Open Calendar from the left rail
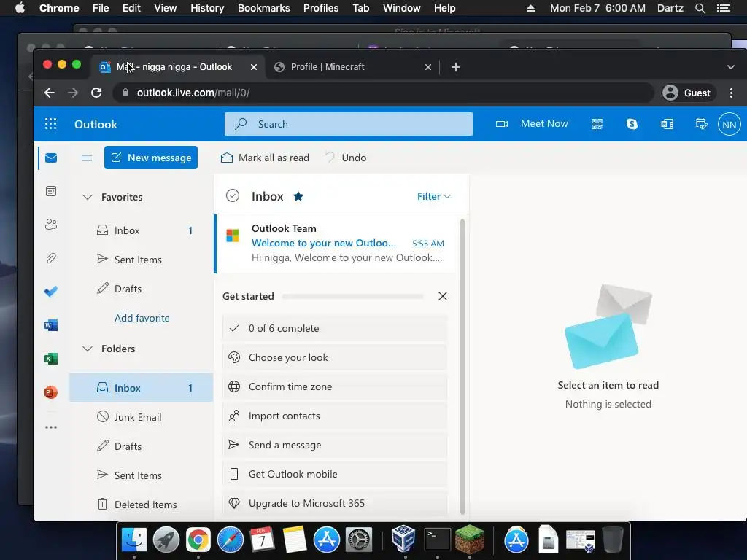 (51, 191)
